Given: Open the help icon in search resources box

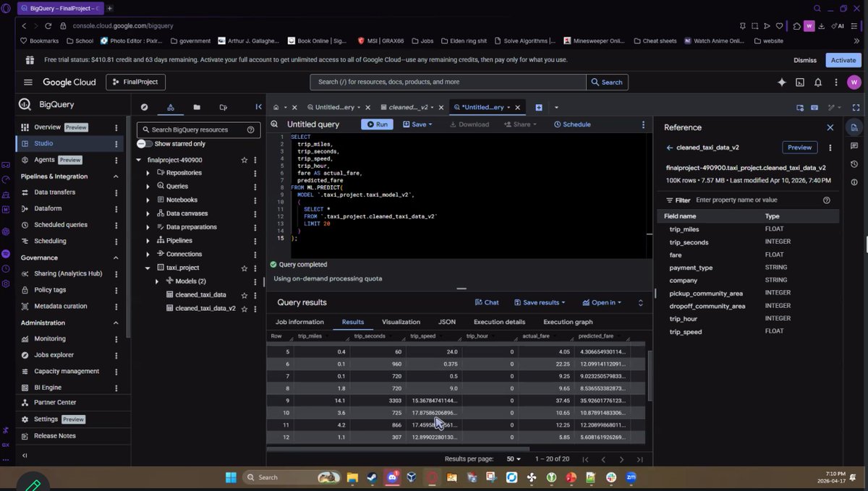Looking at the screenshot, I should 251,130.
